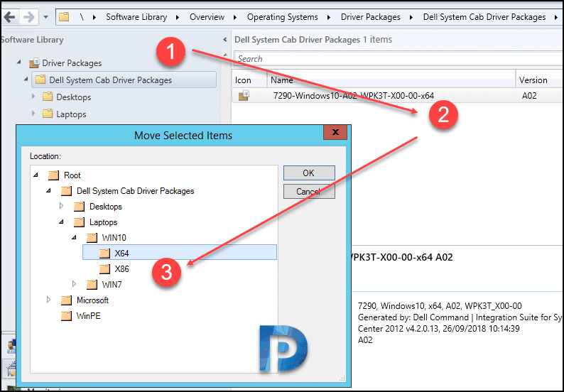Click driver package icon in 7290 row
Viewport: 564px width, 392px height.
[x=244, y=96]
